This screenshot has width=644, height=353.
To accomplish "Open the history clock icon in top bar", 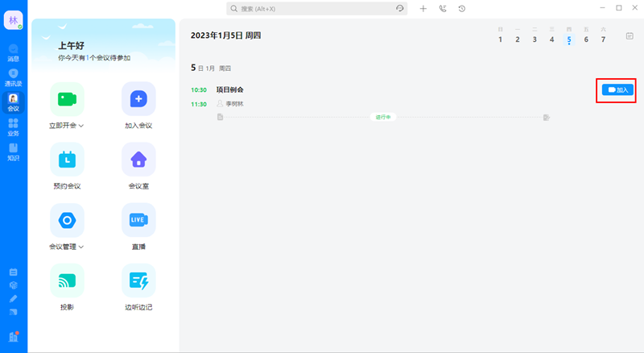I will click(x=462, y=9).
